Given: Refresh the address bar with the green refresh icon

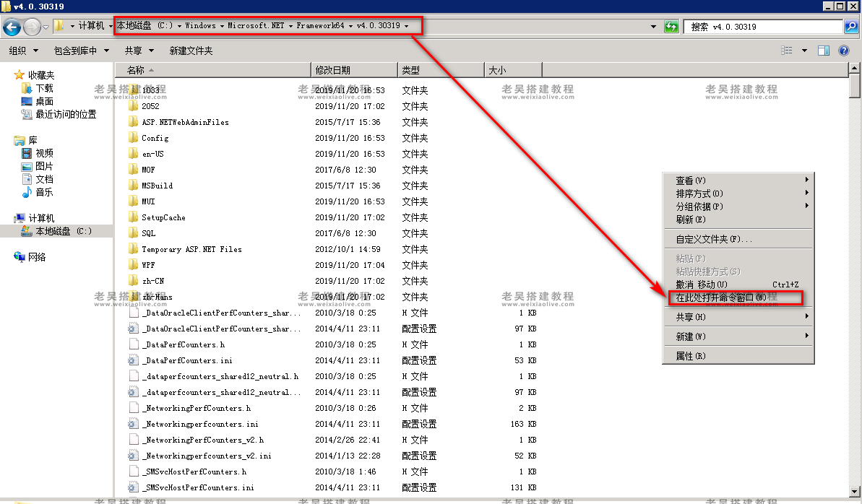Looking at the screenshot, I should [x=671, y=26].
